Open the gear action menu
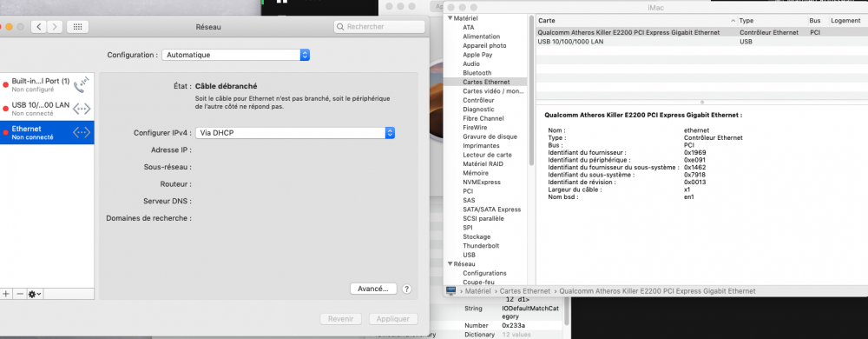Image resolution: width=868 pixels, height=339 pixels. 35,294
